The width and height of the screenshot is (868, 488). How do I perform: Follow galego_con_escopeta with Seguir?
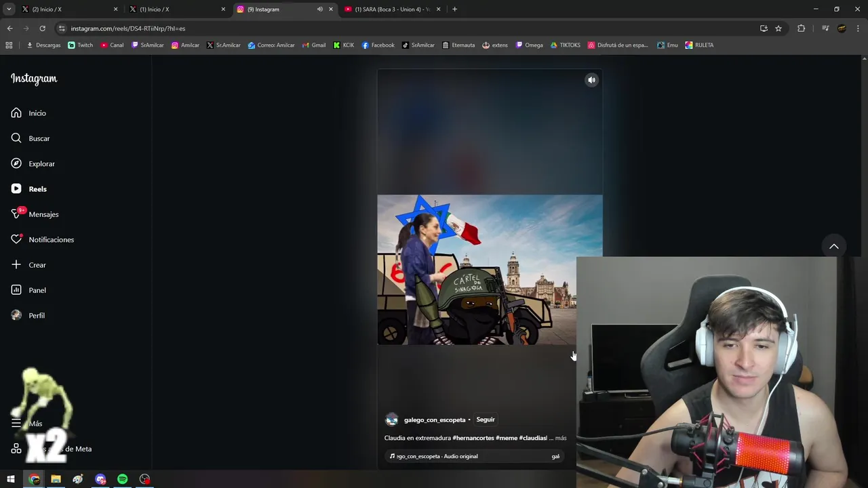(486, 420)
